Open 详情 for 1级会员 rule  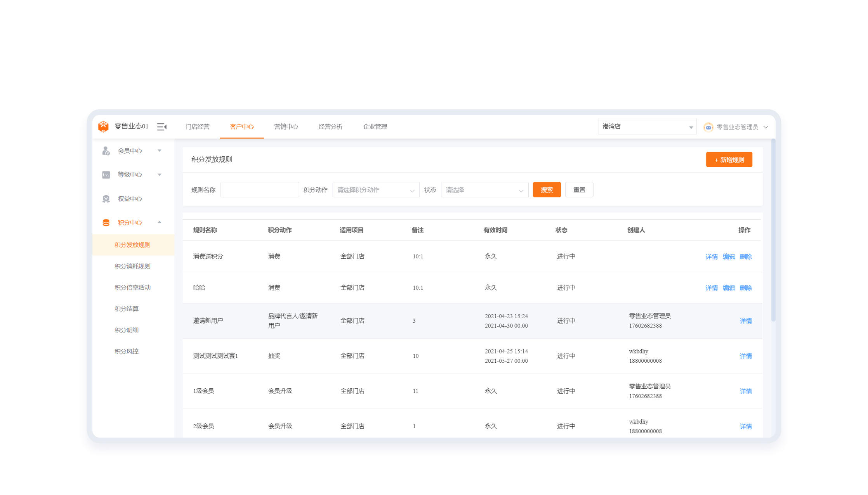[746, 391]
